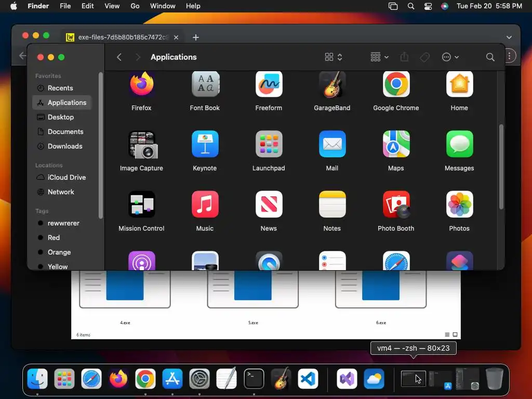This screenshot has height=399, width=532.
Task: Open Terminal from the Dock
Action: (254, 379)
